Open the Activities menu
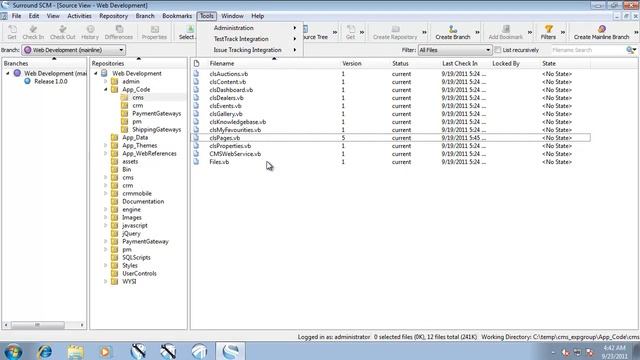The height and width of the screenshot is (360, 640). click(79, 16)
